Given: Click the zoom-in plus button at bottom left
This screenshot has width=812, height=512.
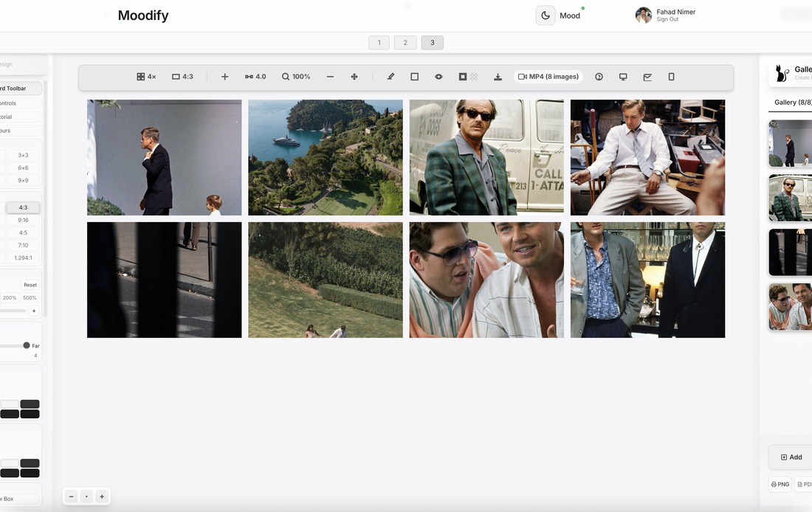Looking at the screenshot, I should 102,497.
